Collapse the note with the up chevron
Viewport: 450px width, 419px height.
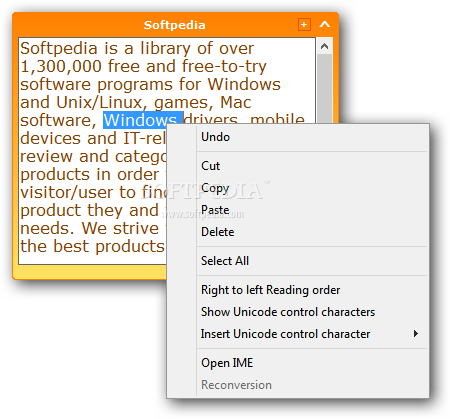(x=325, y=24)
